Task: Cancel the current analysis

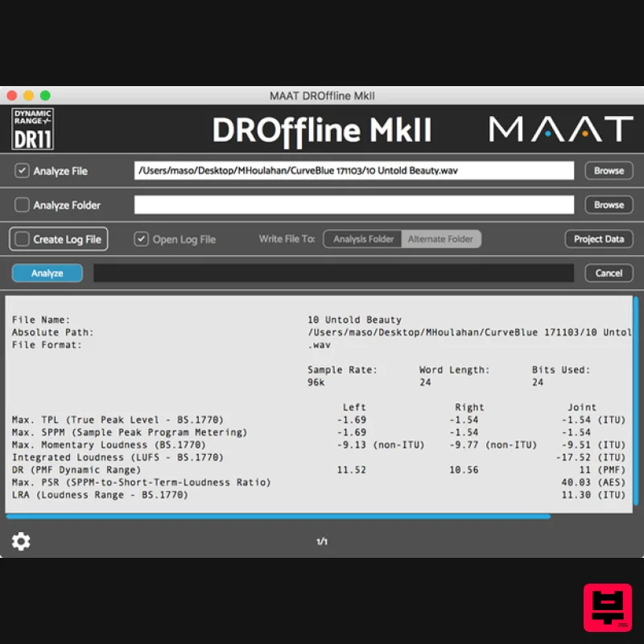Action: (608, 273)
